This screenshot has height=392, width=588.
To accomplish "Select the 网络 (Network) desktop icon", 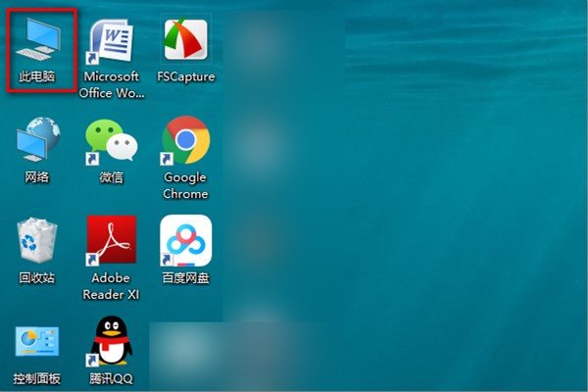I will click(38, 139).
